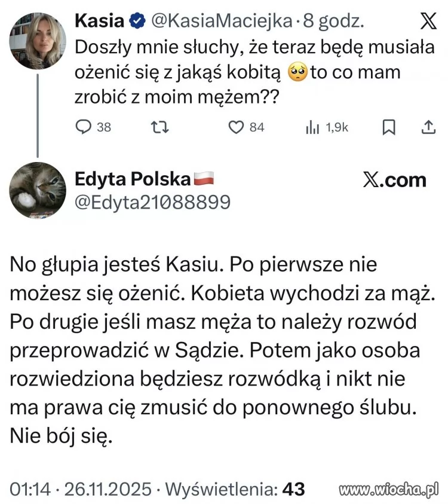Viewport: 448px width, 504px height.
Task: Click the Edyta Polska display name
Action: click(x=133, y=179)
